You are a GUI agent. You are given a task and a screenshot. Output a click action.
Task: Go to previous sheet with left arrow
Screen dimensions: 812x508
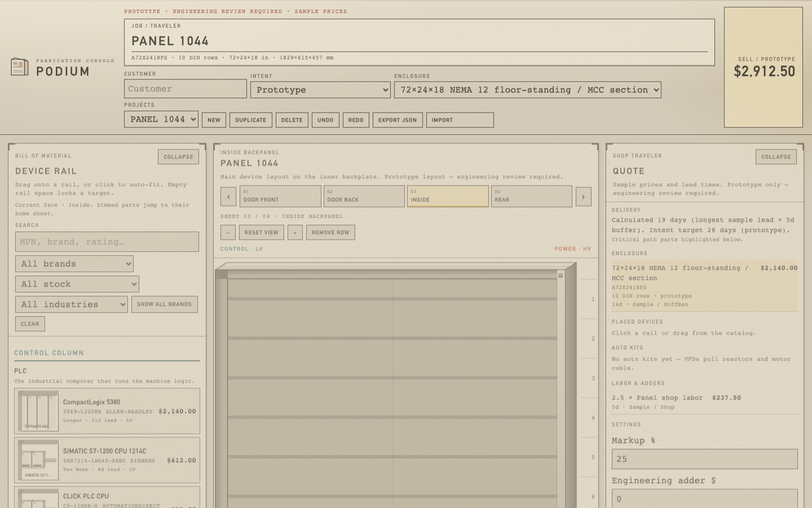pos(228,196)
